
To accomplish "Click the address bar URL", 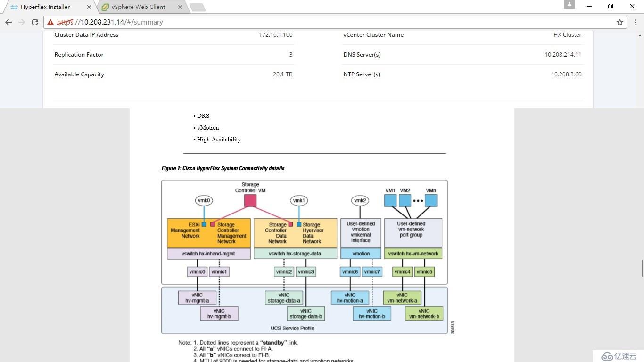I will pyautogui.click(x=110, y=22).
